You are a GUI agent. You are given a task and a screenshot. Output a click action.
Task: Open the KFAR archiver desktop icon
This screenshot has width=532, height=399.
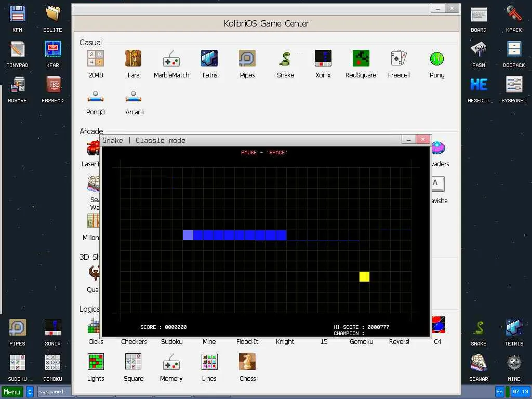52,49
